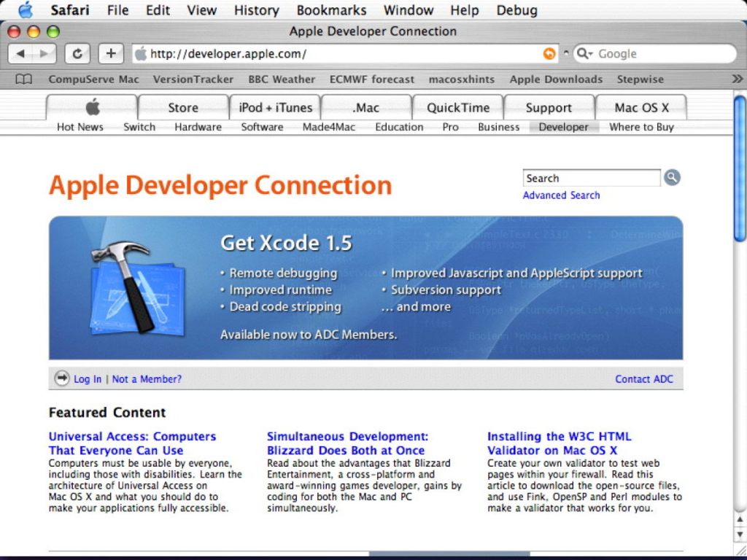Image resolution: width=747 pixels, height=560 pixels.
Task: Click the Contact ADC link
Action: [643, 378]
